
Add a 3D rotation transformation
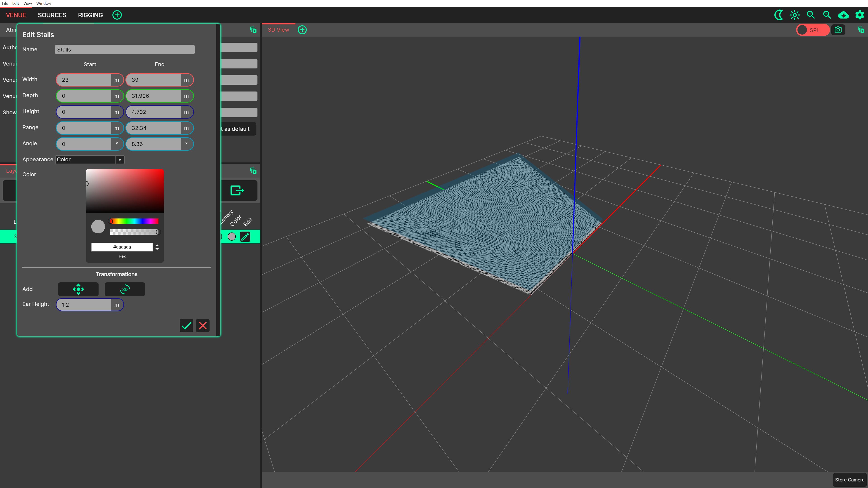click(x=125, y=289)
